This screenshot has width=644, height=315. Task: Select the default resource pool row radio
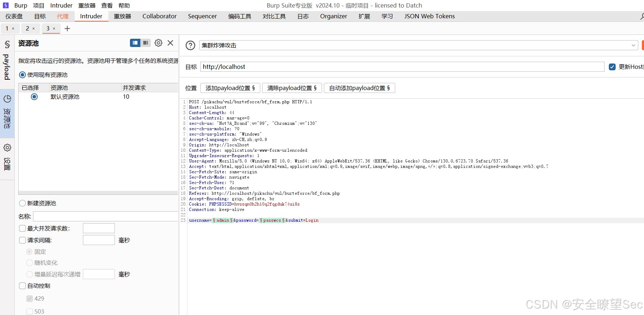[34, 97]
